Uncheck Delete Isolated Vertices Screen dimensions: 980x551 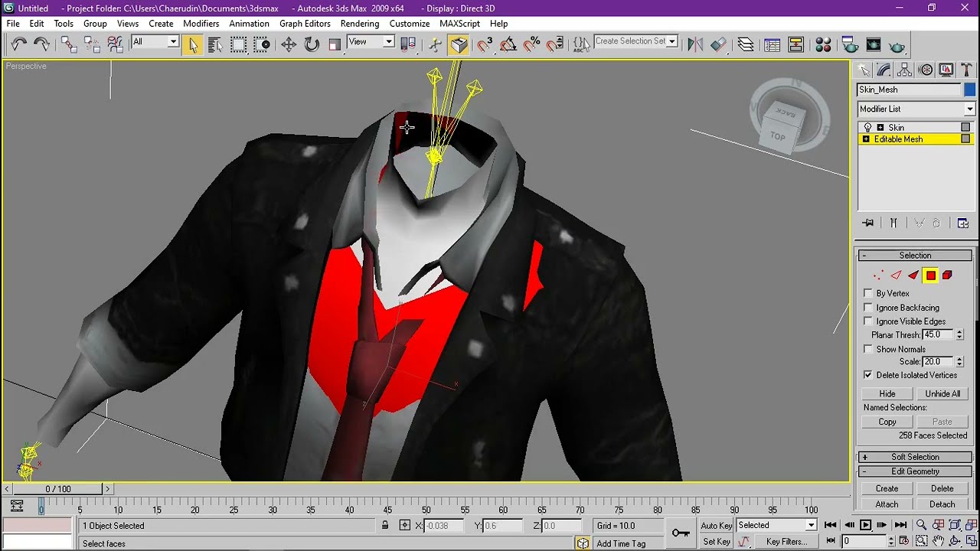pos(868,375)
